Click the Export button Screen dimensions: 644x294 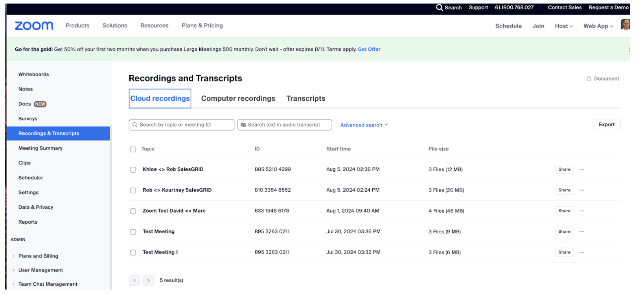(x=607, y=125)
